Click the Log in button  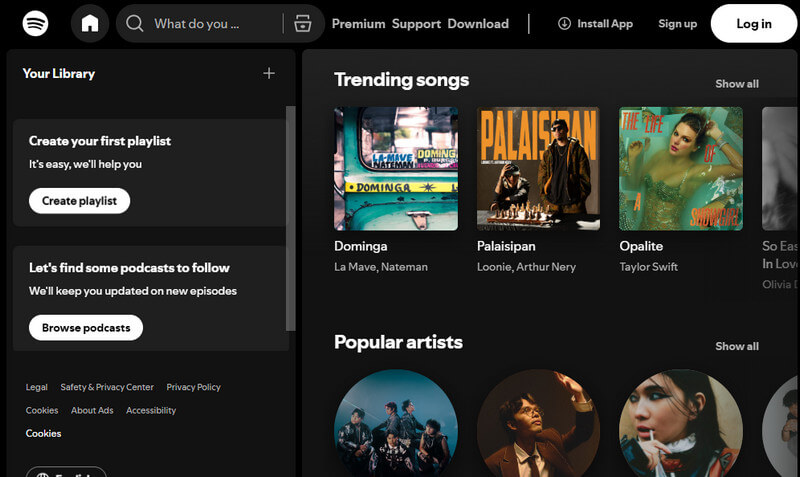click(x=754, y=23)
